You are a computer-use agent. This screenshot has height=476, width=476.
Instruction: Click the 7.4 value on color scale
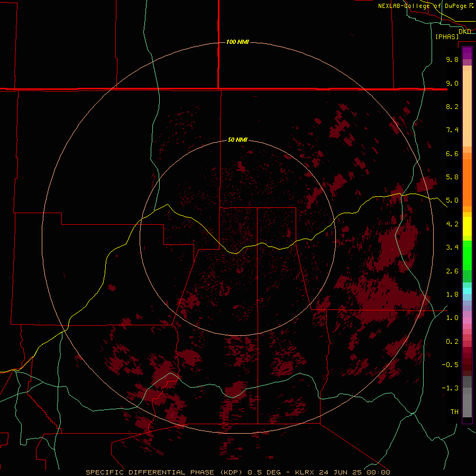click(452, 130)
